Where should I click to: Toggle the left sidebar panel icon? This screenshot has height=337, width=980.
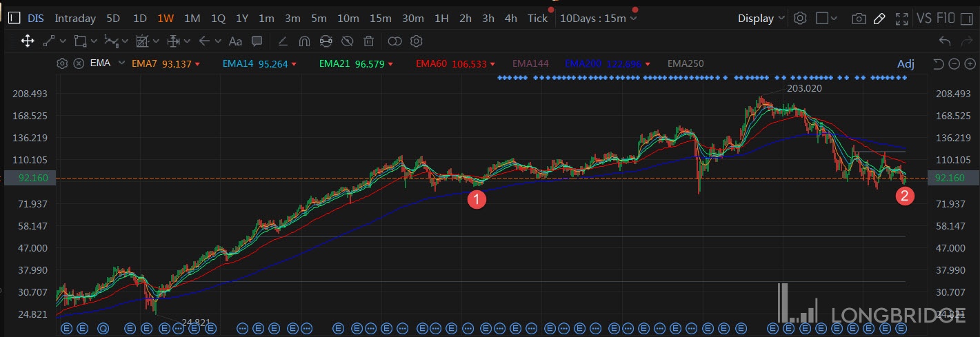14,19
